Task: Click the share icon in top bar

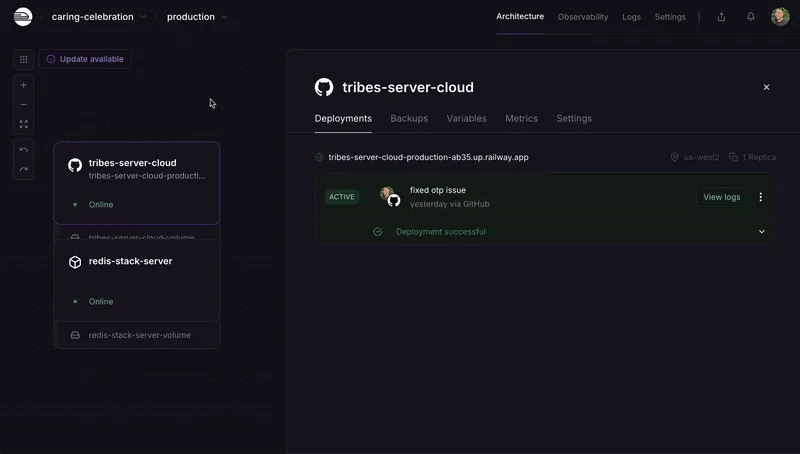Action: tap(721, 17)
